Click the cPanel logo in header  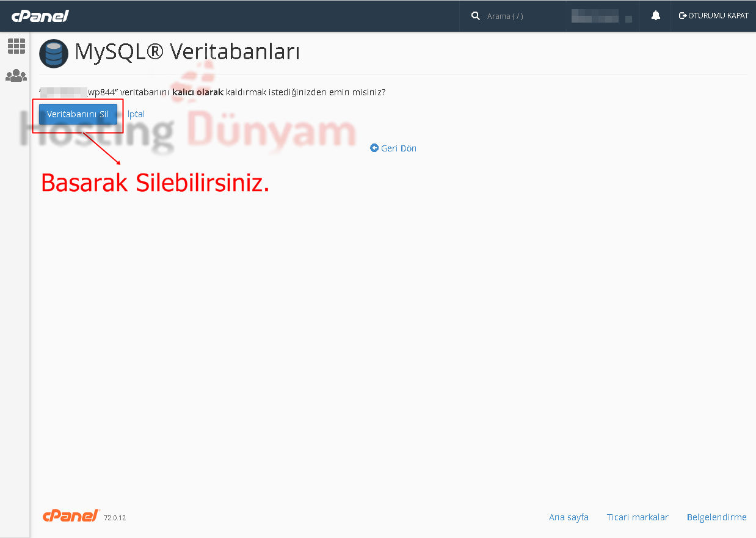pyautogui.click(x=40, y=16)
